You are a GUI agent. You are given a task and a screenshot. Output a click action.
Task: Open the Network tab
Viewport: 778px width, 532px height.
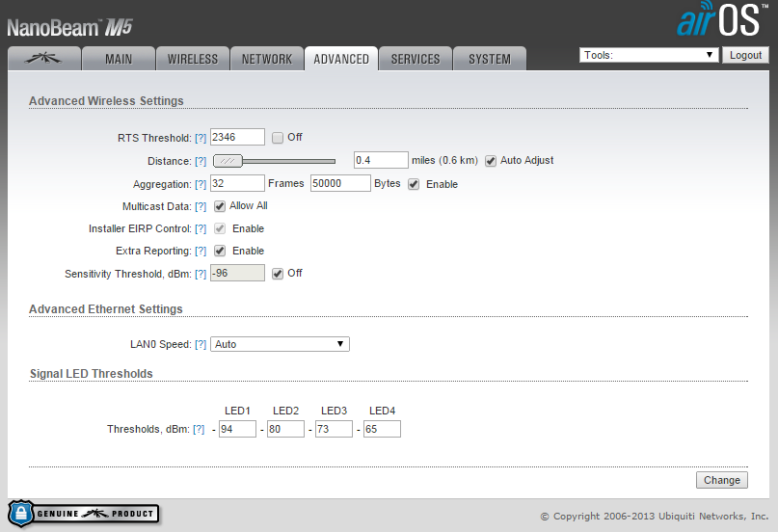click(267, 59)
